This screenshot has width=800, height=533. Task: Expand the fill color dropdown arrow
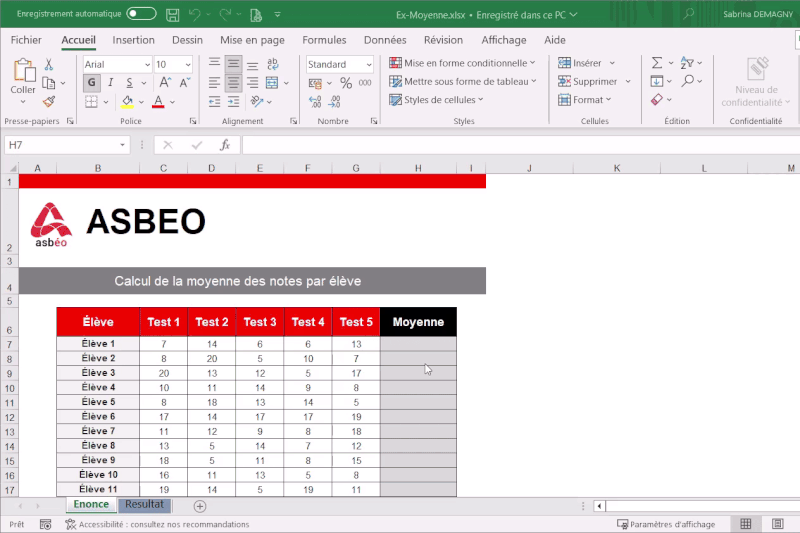pyautogui.click(x=141, y=103)
